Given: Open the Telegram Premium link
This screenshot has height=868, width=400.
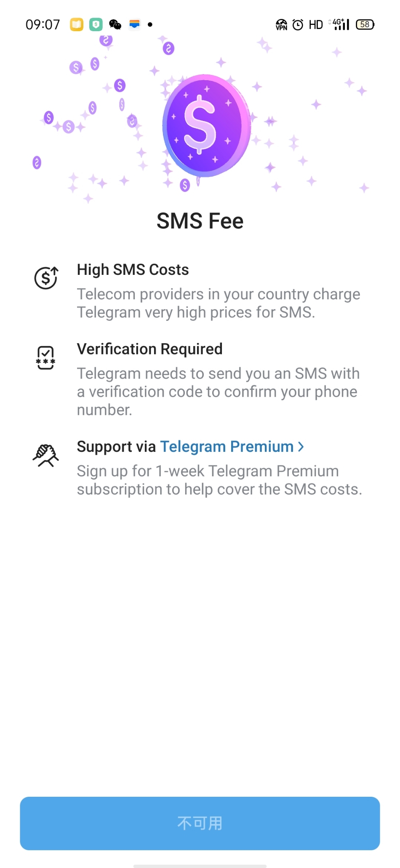Looking at the screenshot, I should click(227, 446).
